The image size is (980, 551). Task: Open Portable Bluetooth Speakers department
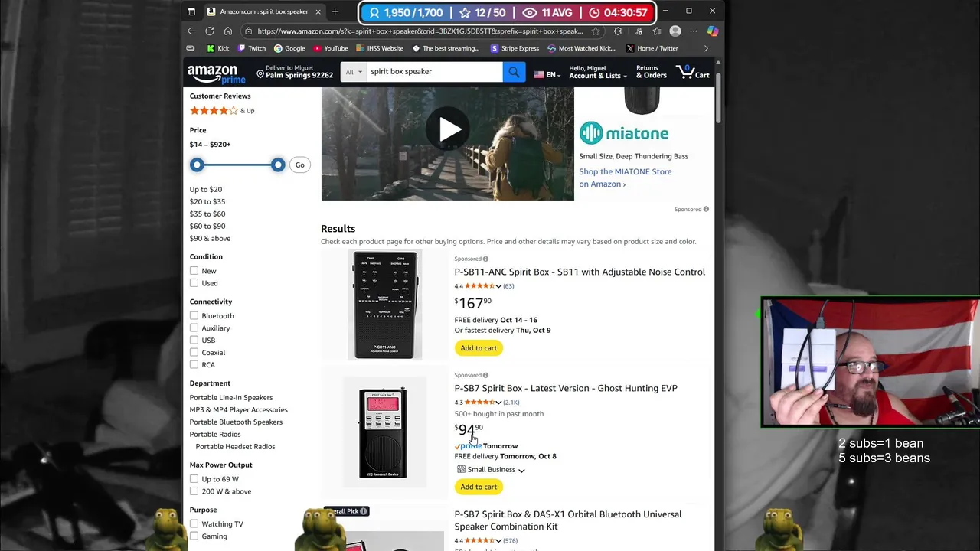pyautogui.click(x=236, y=422)
